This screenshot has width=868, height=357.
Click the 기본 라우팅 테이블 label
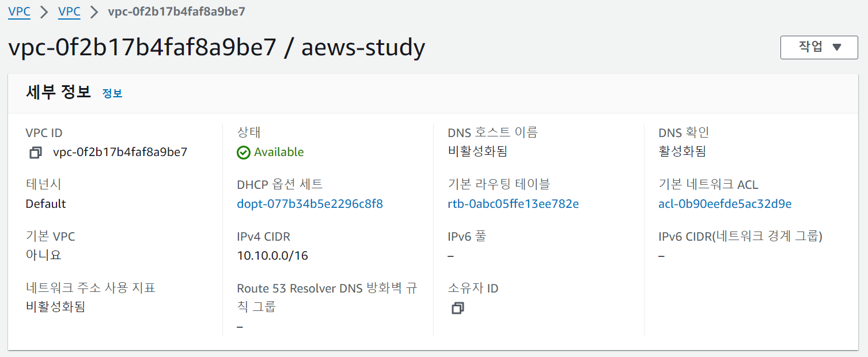[x=499, y=184]
